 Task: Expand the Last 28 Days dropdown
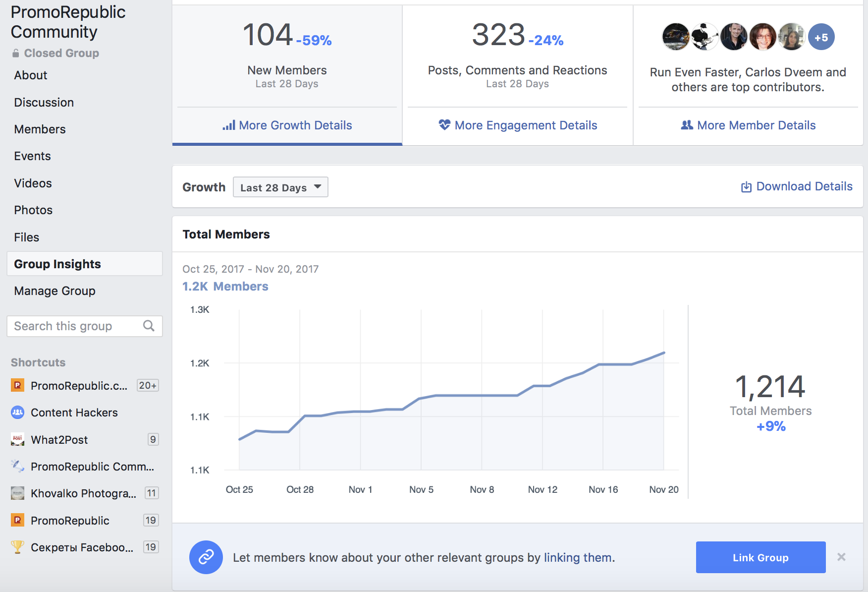pyautogui.click(x=280, y=187)
